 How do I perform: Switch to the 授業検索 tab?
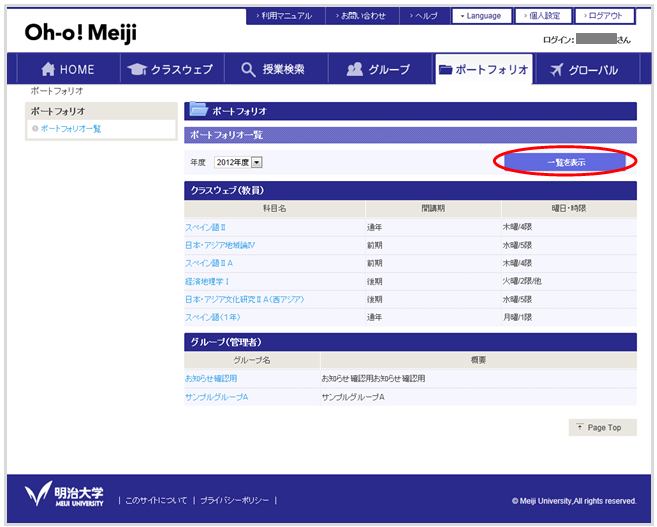pyautogui.click(x=276, y=69)
